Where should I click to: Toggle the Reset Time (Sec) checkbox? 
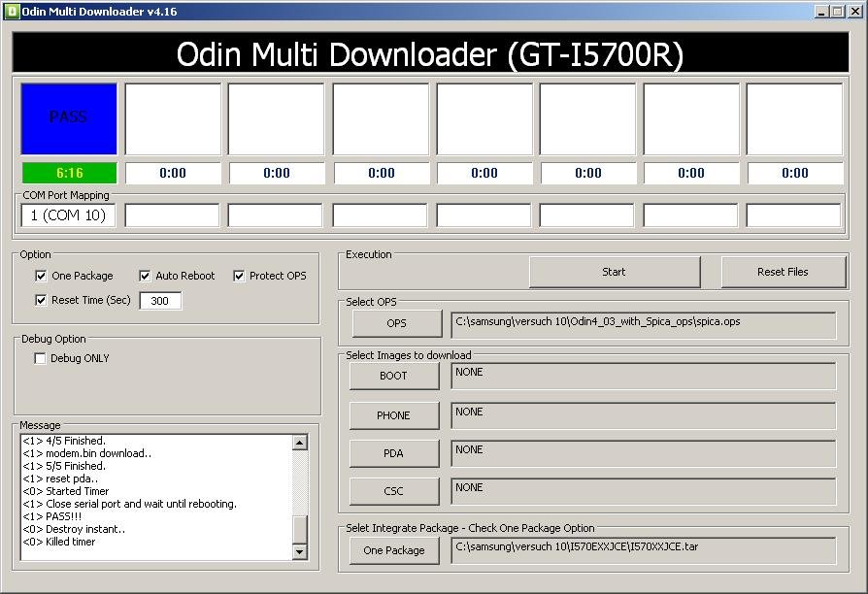41,300
